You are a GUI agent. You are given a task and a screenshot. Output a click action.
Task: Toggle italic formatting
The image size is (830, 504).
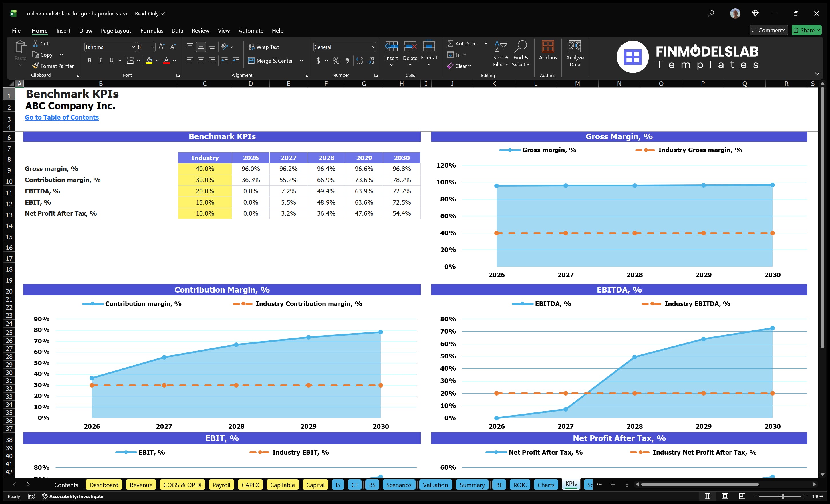tap(100, 61)
